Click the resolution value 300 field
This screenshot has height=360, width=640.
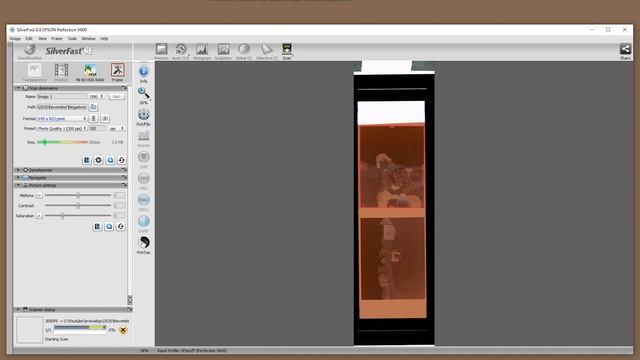point(97,129)
